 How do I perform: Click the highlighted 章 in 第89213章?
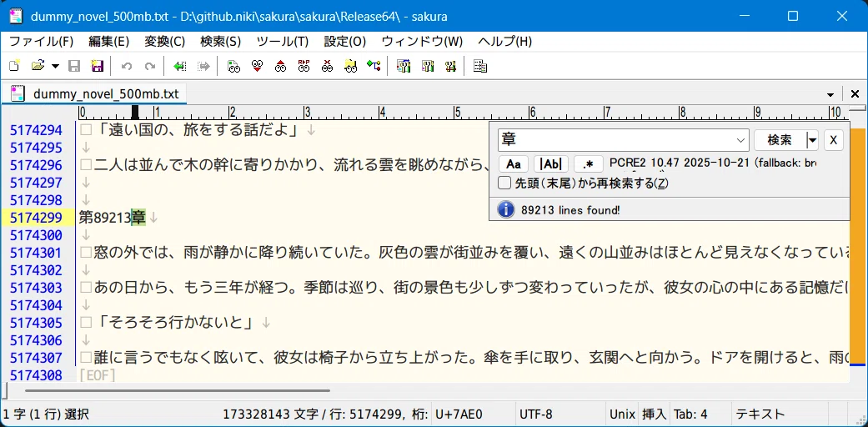[138, 217]
